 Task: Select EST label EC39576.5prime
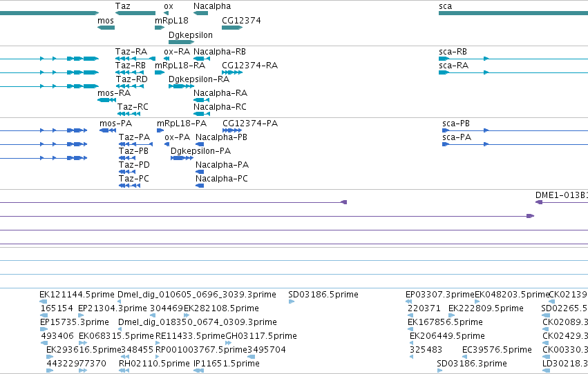click(x=497, y=350)
